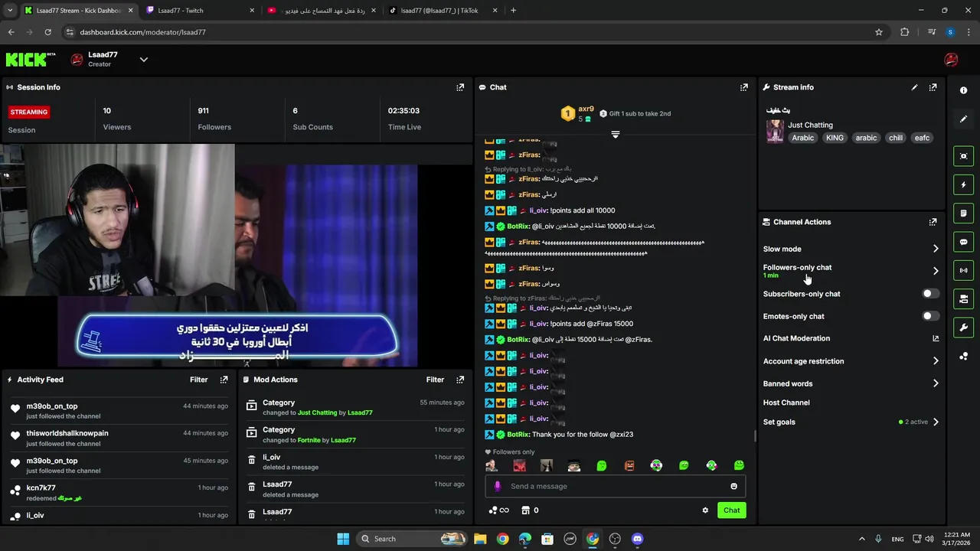
Task: Toggle the stream preview widget sidebar icon
Action: tap(963, 156)
